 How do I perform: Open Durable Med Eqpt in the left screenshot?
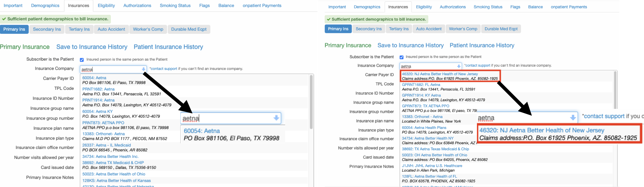coord(189,29)
